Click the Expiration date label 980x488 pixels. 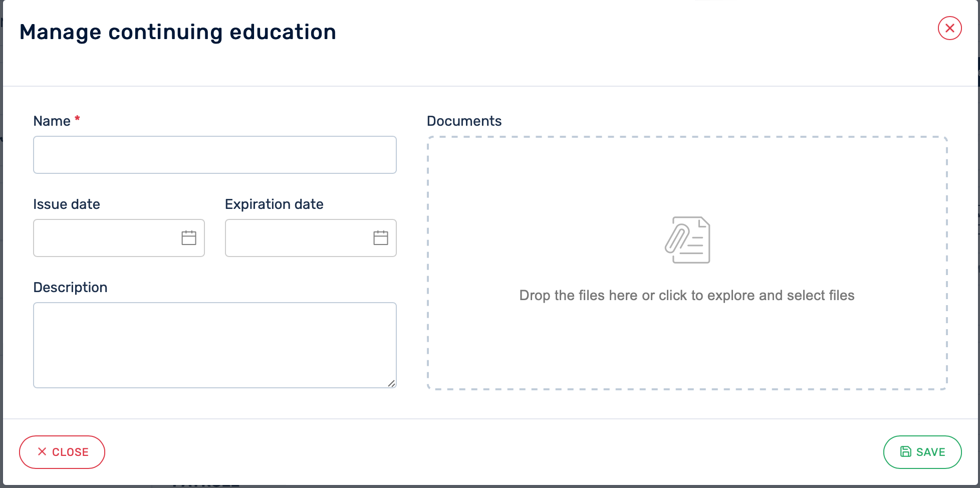[x=274, y=204]
